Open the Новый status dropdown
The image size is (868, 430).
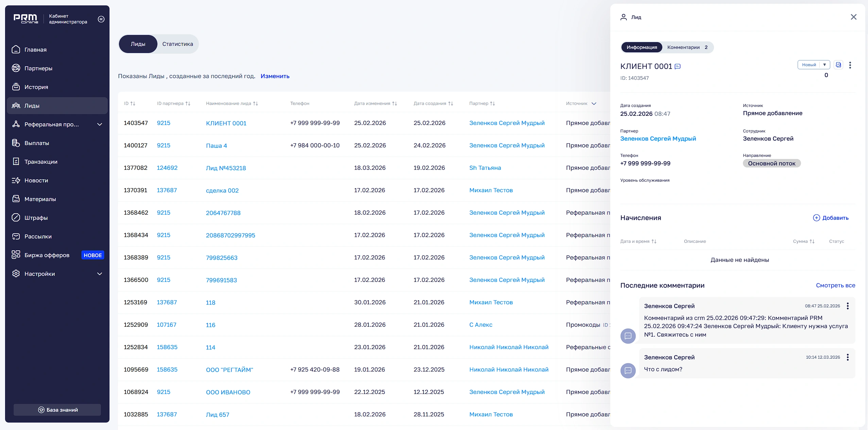coord(813,65)
